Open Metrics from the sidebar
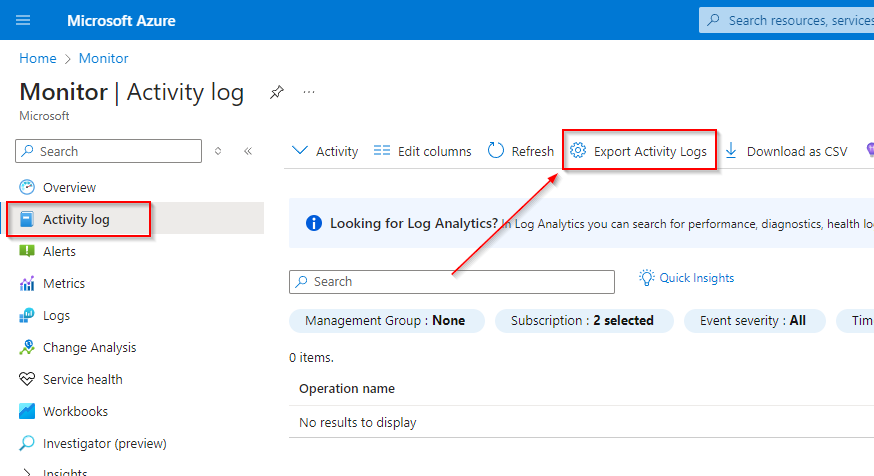Screen dimensions: 874x476 coord(63,283)
